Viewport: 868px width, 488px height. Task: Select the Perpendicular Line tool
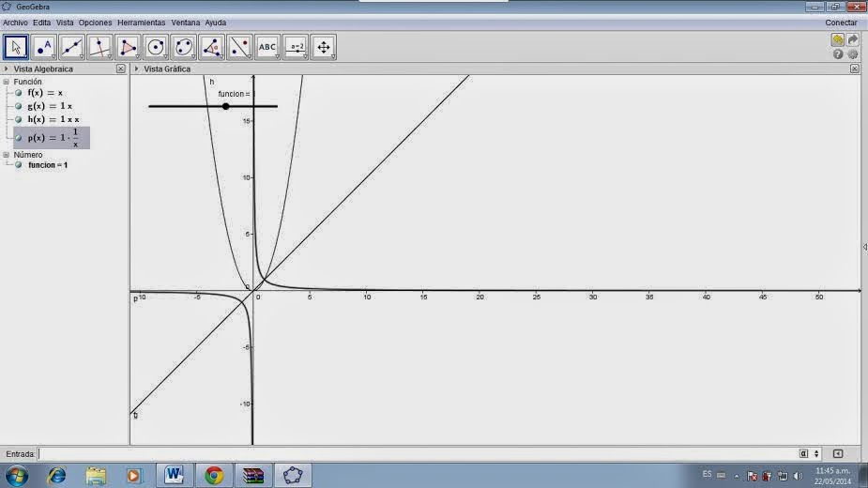99,47
